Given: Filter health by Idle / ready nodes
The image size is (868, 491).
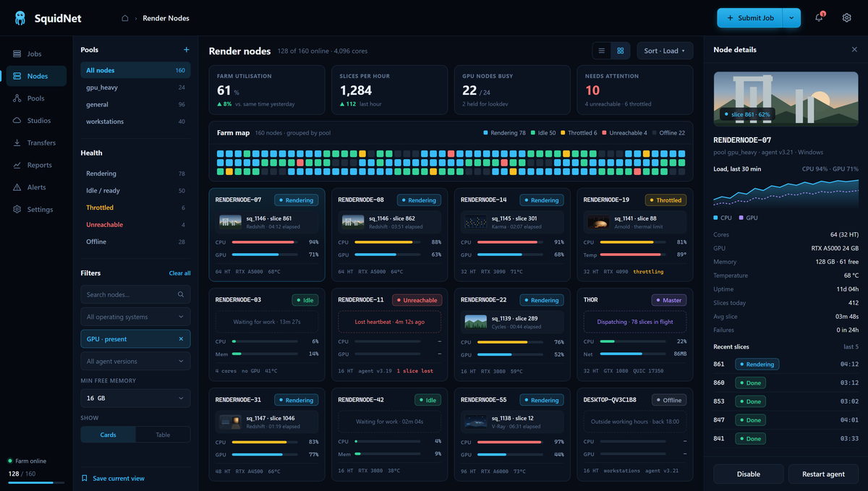Looking at the screenshot, I should coord(135,191).
